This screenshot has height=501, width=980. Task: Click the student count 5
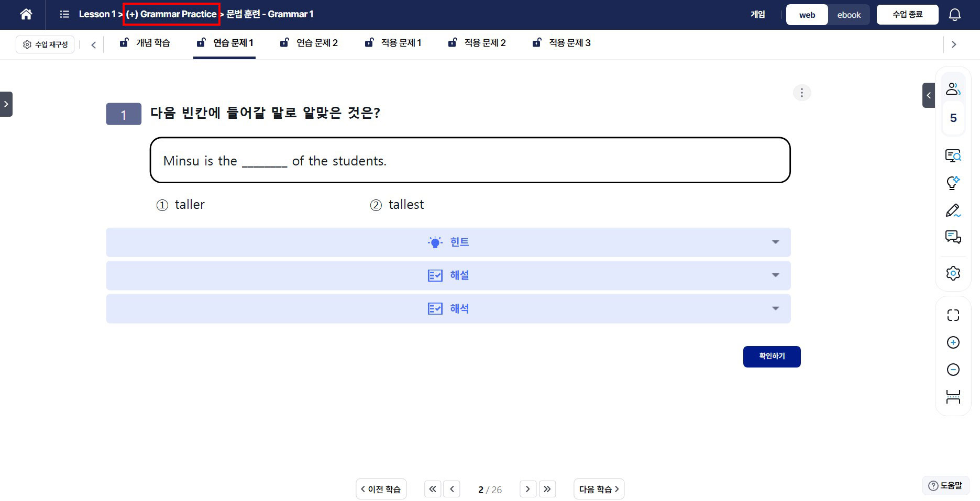tap(953, 118)
